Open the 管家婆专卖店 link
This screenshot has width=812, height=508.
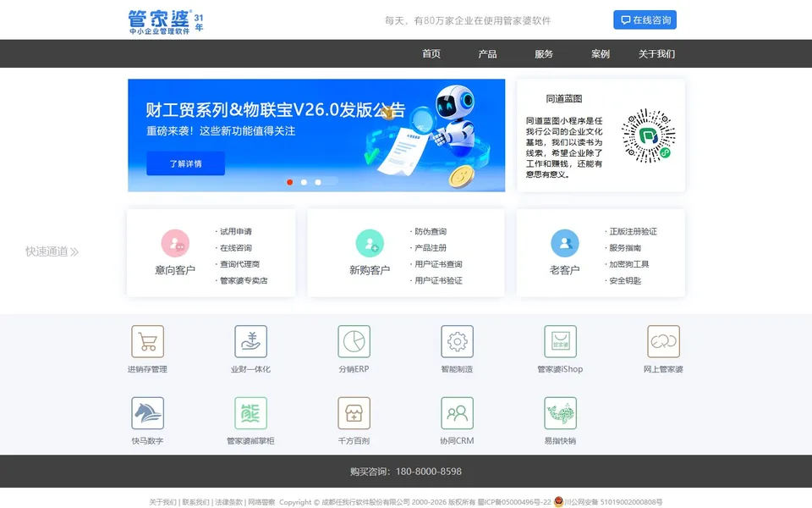click(244, 280)
